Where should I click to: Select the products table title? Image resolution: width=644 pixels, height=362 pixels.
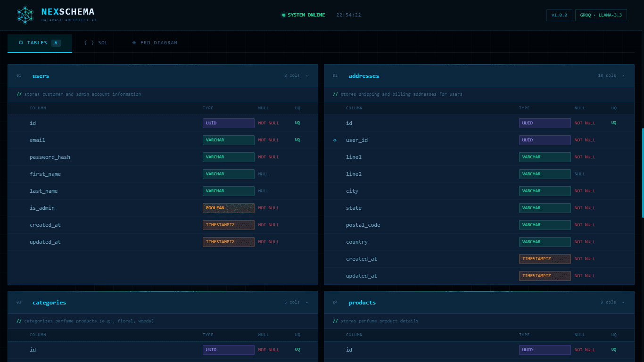coord(362,303)
